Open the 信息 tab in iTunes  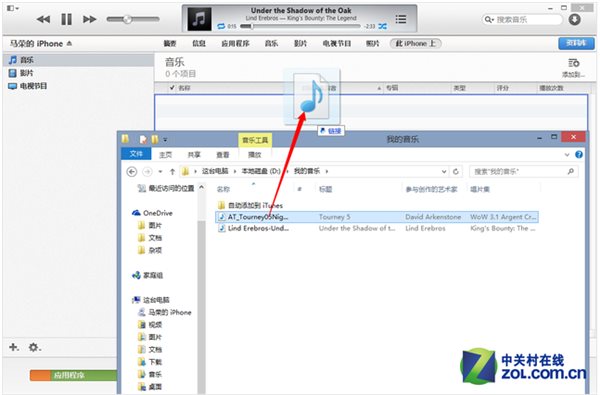point(199,43)
